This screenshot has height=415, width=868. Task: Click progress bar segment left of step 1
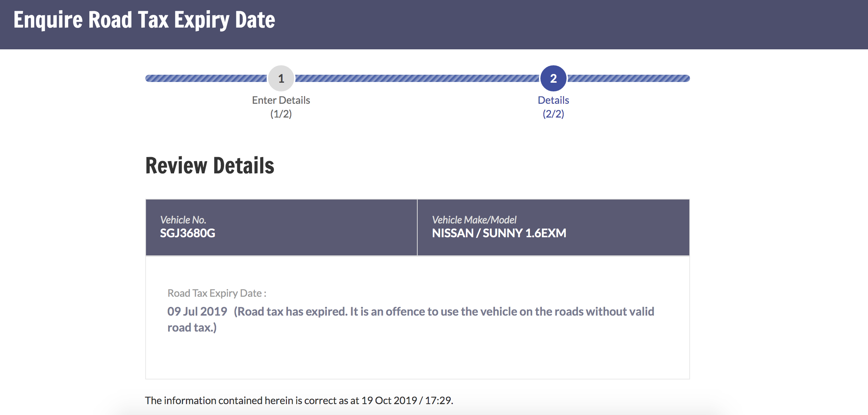(206, 78)
